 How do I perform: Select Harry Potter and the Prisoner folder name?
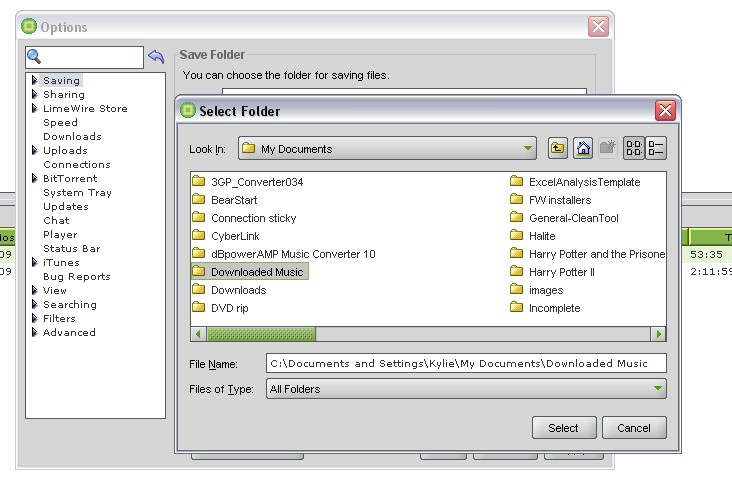(x=597, y=254)
